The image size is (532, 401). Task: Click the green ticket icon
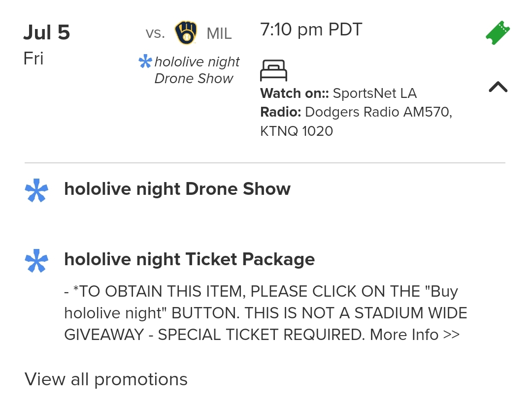click(498, 33)
